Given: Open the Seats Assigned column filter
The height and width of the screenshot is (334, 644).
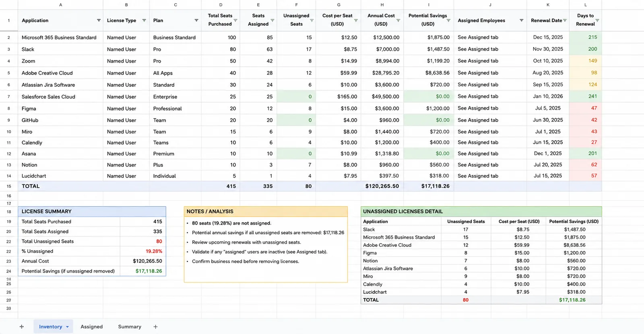Looking at the screenshot, I should [x=272, y=20].
